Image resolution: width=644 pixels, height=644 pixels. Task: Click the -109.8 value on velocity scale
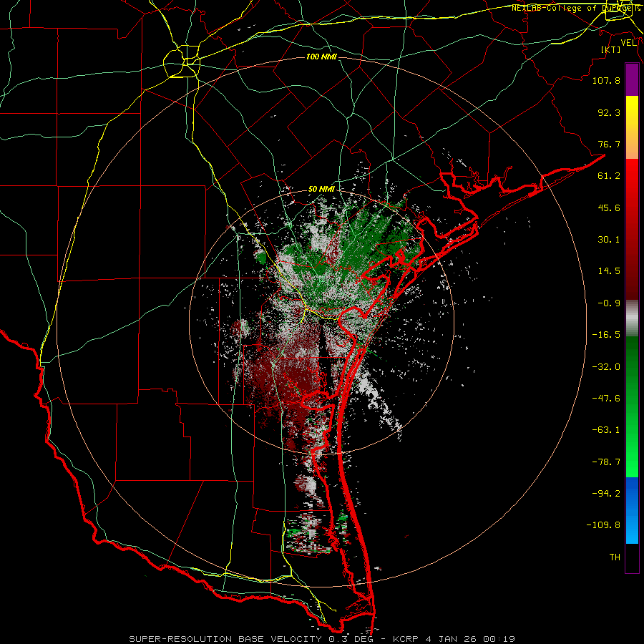click(x=603, y=525)
